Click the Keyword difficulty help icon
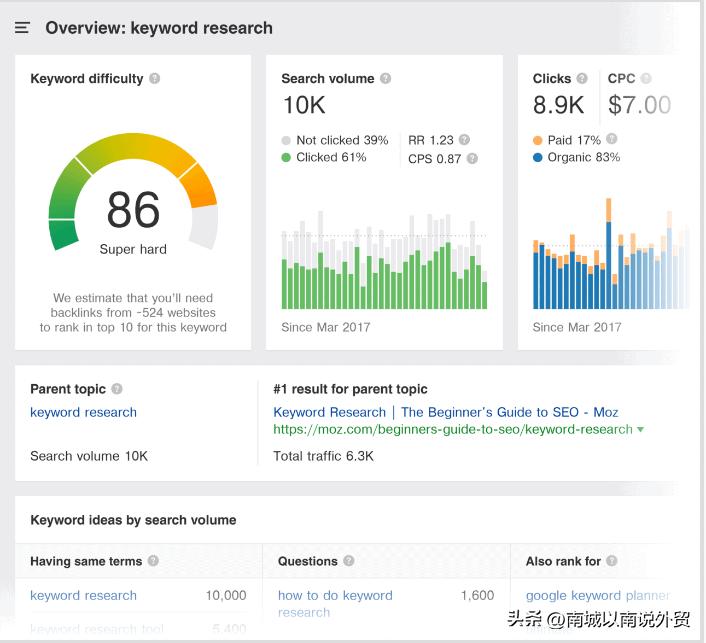The width and height of the screenshot is (706, 643). pos(155,79)
